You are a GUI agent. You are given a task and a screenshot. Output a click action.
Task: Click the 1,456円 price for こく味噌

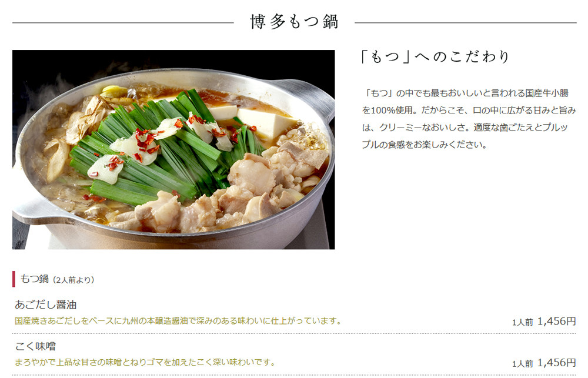click(x=556, y=363)
